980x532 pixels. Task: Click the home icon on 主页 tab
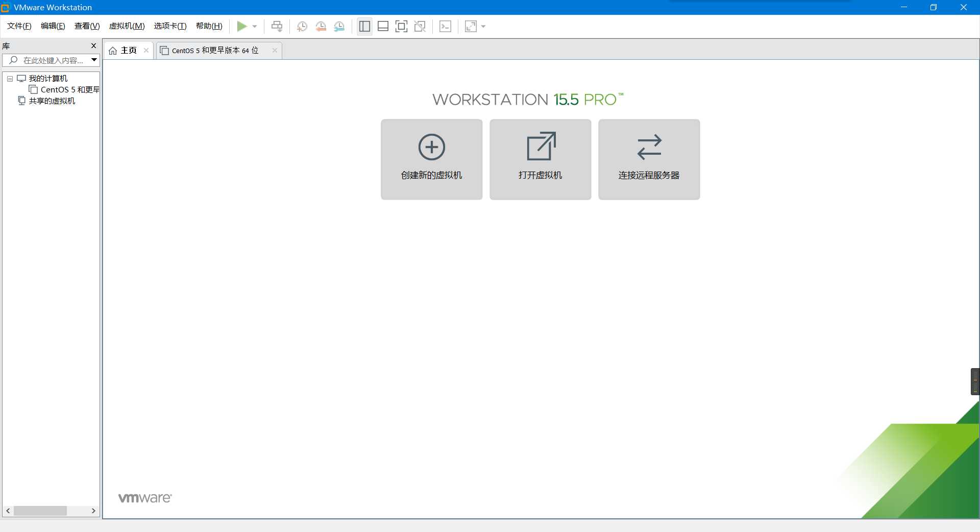pos(113,51)
